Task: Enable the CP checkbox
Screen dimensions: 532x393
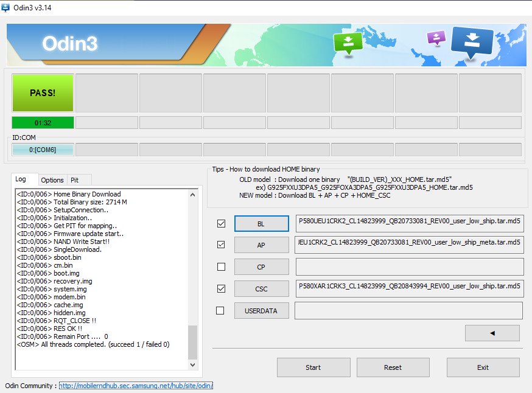Action: tap(221, 266)
